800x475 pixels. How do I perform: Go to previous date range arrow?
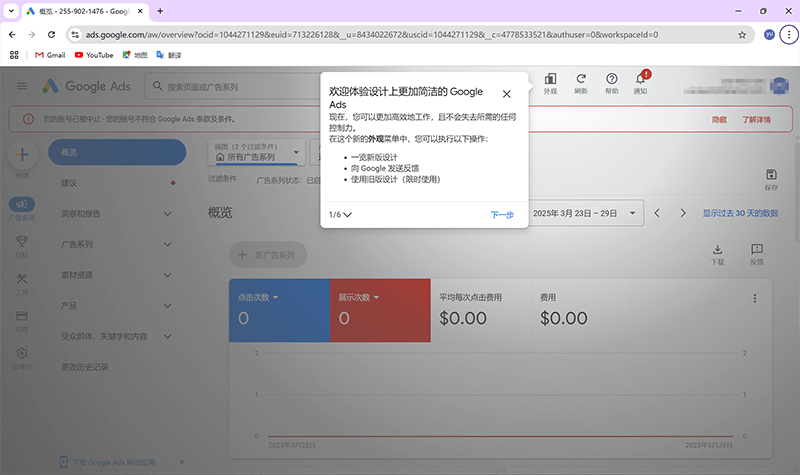[657, 213]
